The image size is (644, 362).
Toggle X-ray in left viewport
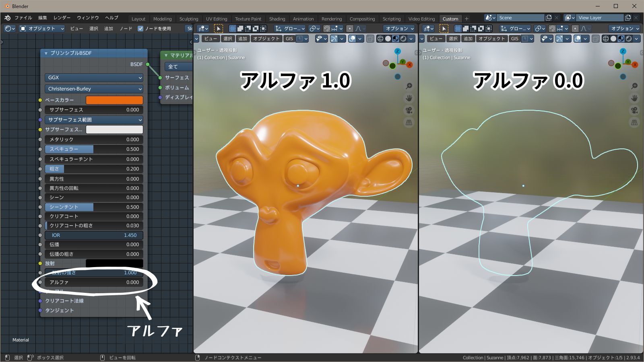pyautogui.click(x=370, y=39)
